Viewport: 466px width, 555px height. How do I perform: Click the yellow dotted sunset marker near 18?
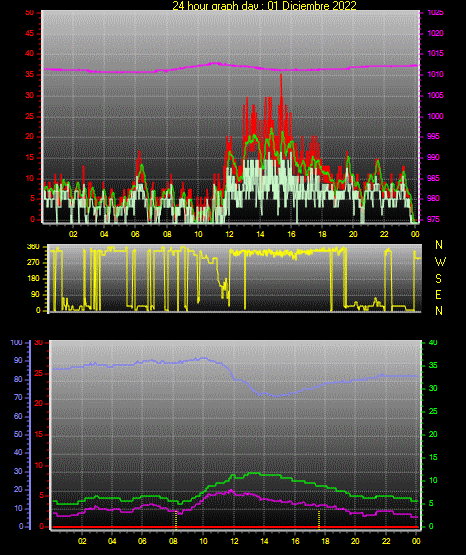(319, 520)
